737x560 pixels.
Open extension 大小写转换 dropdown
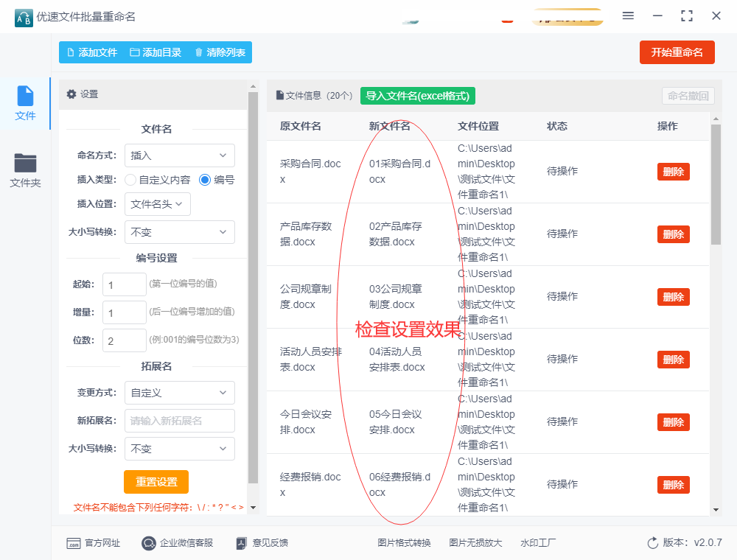tap(180, 449)
